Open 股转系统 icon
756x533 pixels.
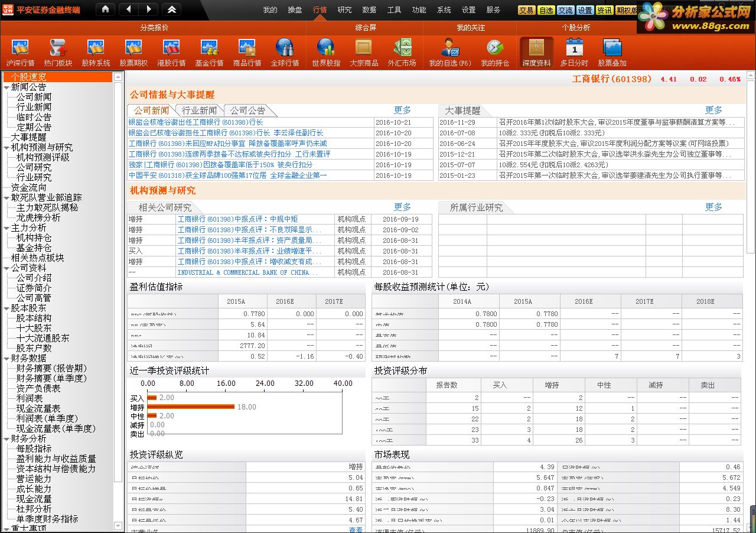[x=96, y=53]
